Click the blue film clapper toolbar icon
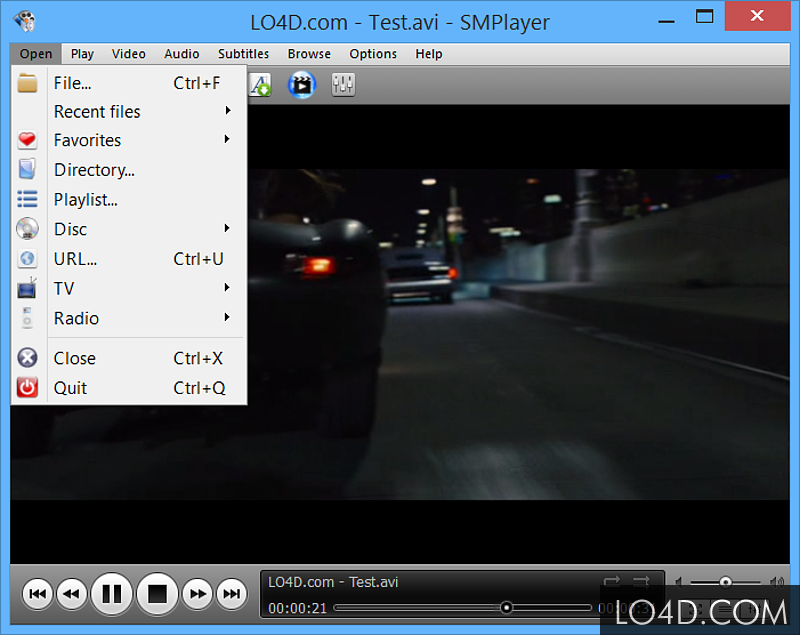The height and width of the screenshot is (635, 800). (301, 85)
